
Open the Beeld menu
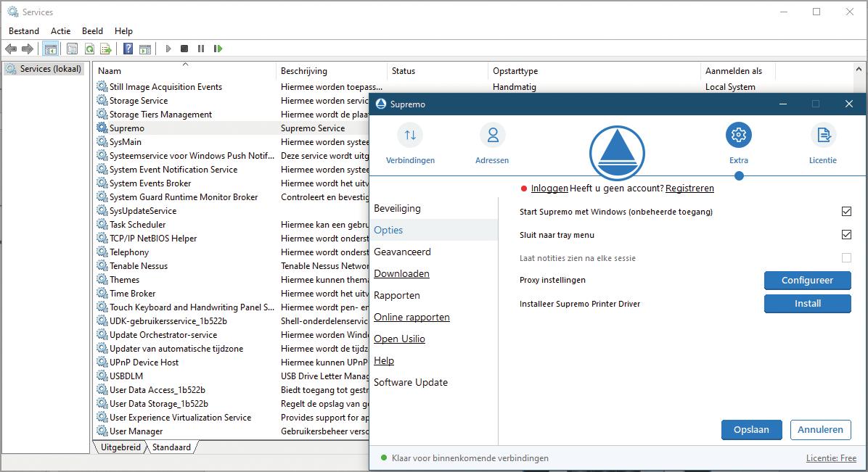tap(92, 31)
